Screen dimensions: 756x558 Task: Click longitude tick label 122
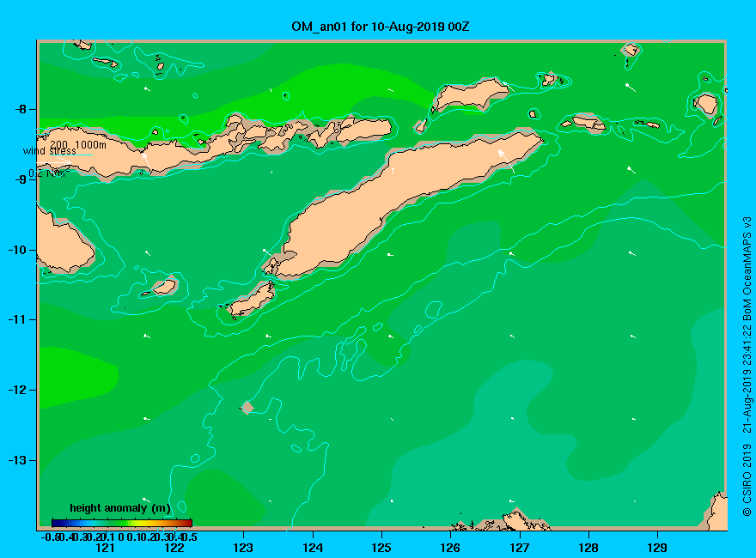[x=174, y=548]
